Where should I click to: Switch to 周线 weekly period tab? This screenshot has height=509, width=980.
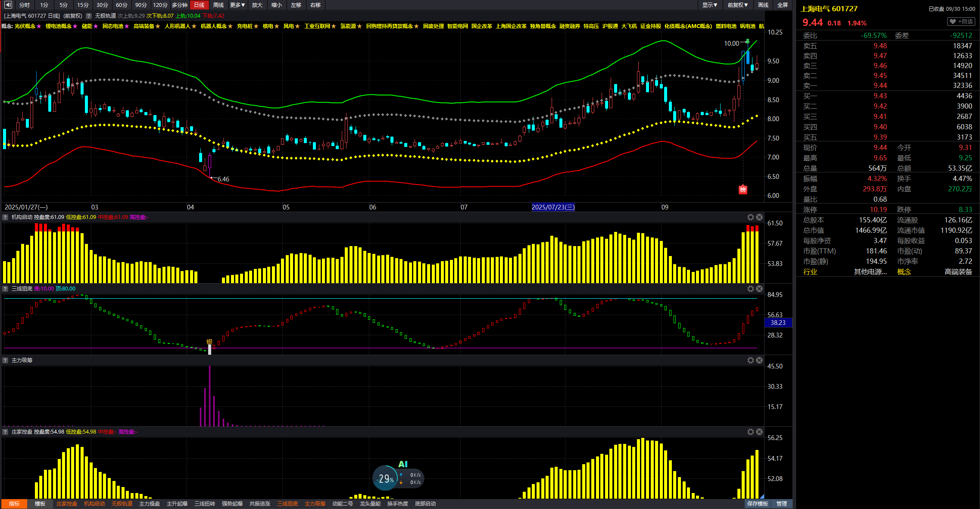click(218, 5)
